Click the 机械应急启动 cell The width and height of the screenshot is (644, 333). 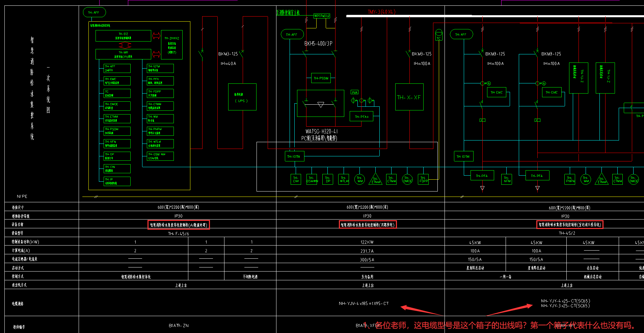coord(593,277)
